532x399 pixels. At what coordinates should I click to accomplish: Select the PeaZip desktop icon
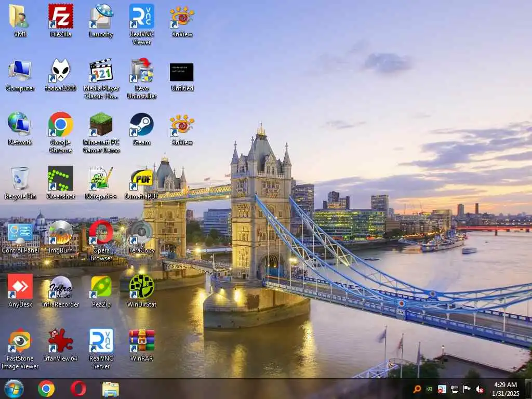[x=101, y=287]
